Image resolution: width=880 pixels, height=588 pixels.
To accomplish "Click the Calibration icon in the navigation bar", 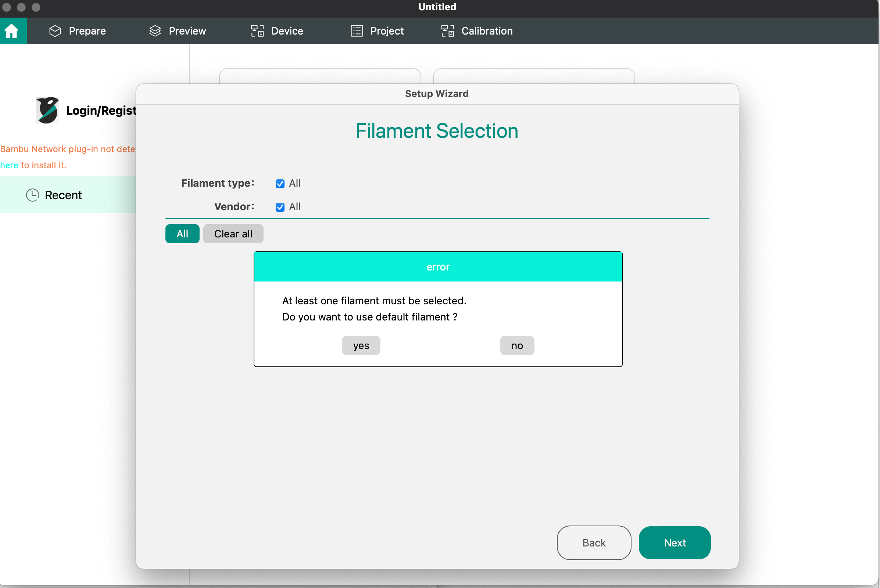I will point(447,31).
